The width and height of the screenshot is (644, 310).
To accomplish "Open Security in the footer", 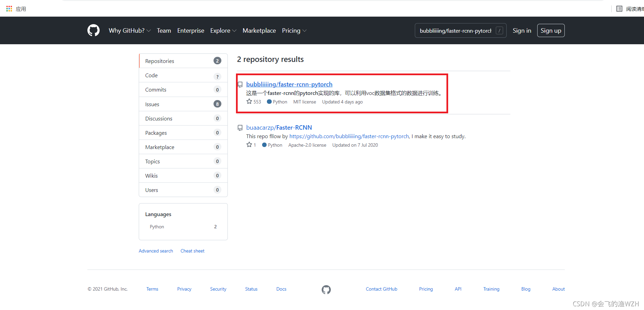I will tap(218, 289).
